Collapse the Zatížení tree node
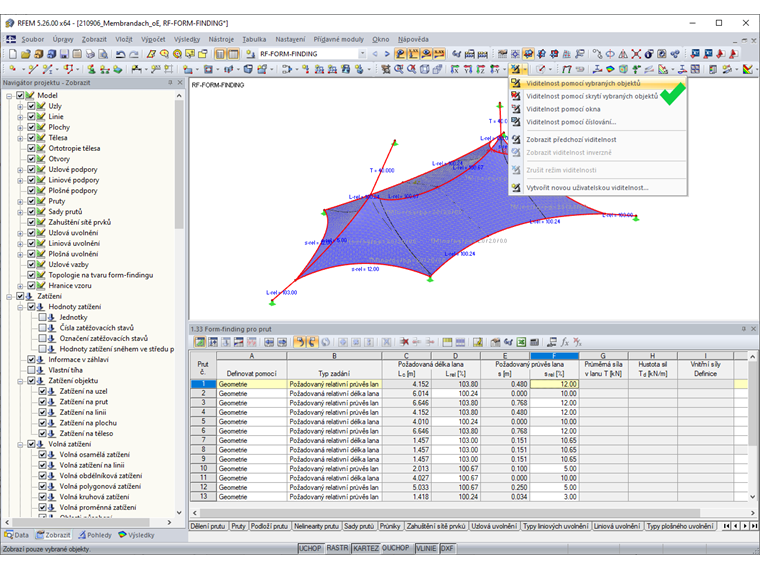The image size is (760, 570). click(9, 296)
